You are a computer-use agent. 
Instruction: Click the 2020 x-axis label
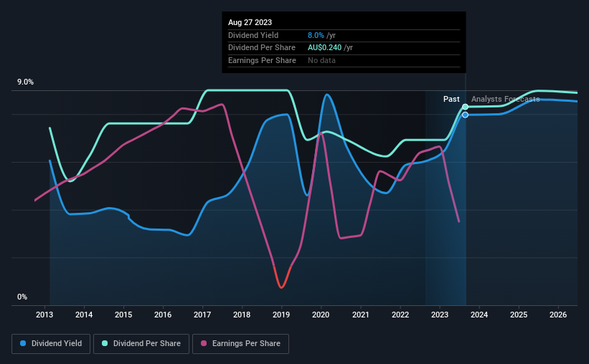321,315
